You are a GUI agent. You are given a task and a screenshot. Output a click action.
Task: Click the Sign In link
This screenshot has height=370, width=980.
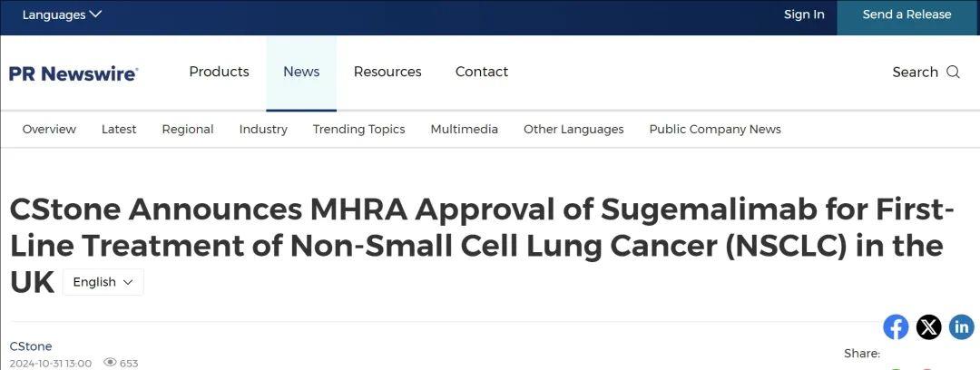coord(804,15)
